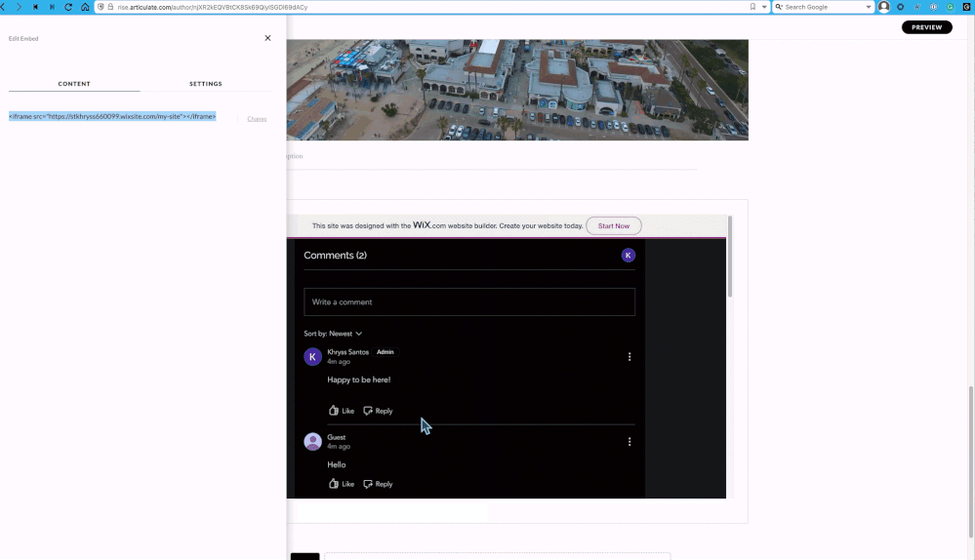The width and height of the screenshot is (975, 560).
Task: Switch to the Settings tab
Action: [205, 84]
